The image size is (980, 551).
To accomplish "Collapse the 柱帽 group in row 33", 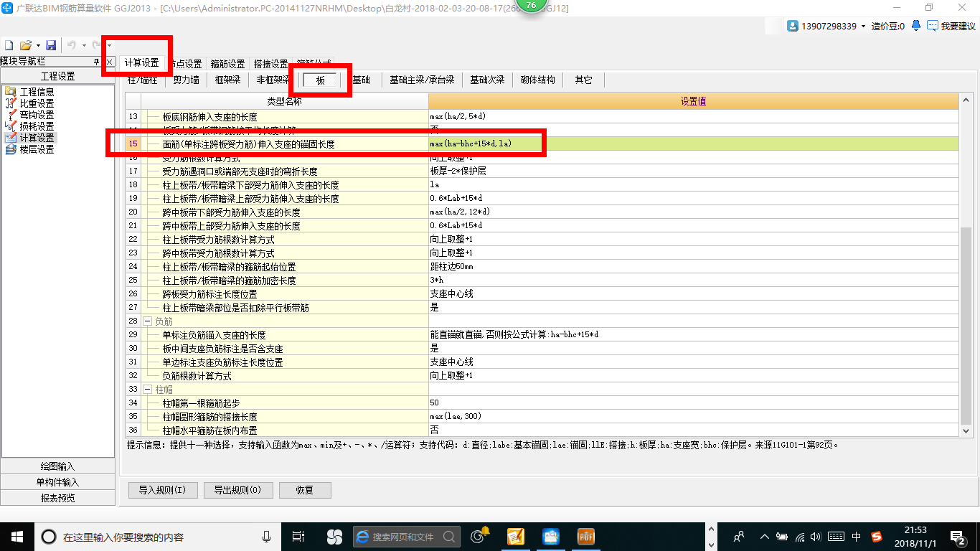I will click(x=148, y=390).
